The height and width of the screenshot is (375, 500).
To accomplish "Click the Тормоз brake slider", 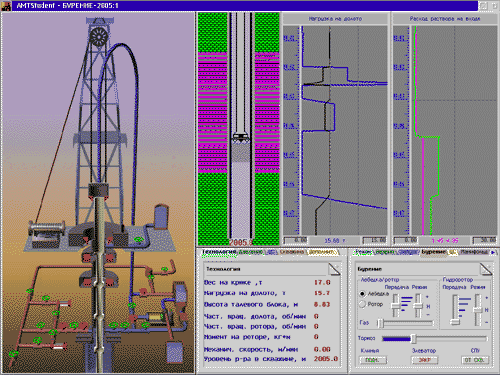I will [x=435, y=339].
